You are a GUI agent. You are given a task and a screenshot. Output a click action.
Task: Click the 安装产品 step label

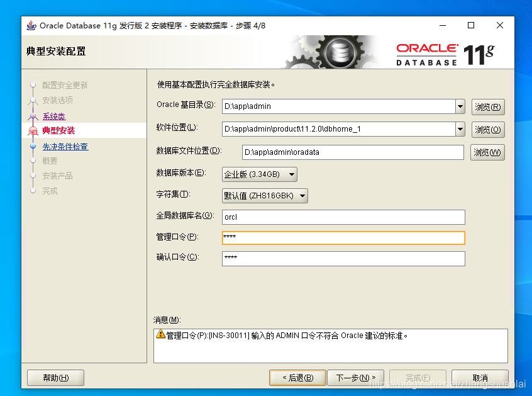click(57, 176)
